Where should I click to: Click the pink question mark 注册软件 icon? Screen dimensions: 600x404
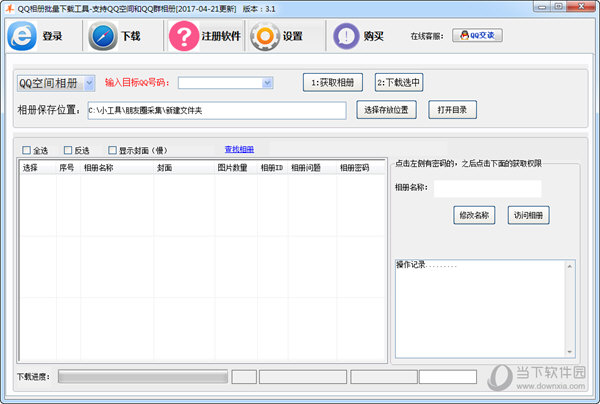pos(184,36)
